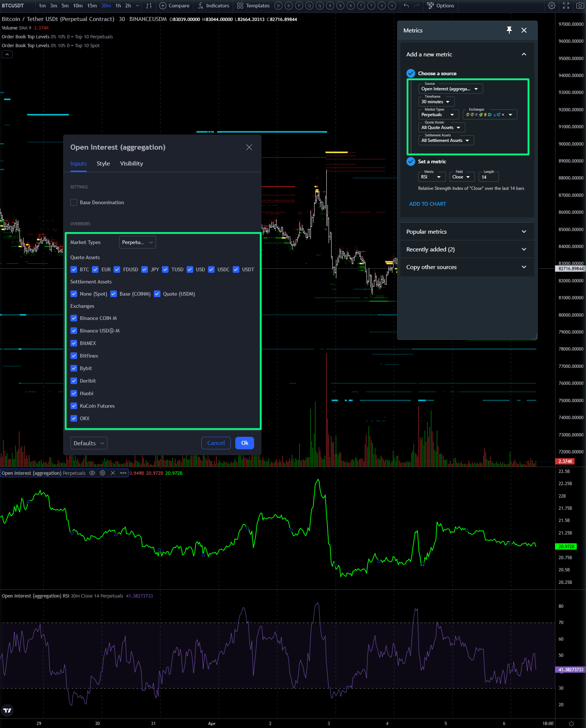The image size is (586, 728).
Task: Uncheck the BTC quote asset
Action: click(74, 269)
